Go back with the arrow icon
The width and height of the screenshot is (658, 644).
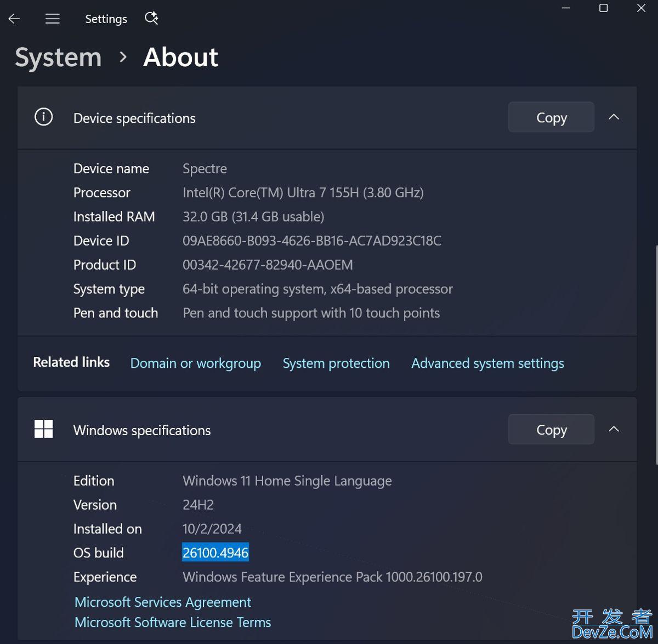coord(14,19)
